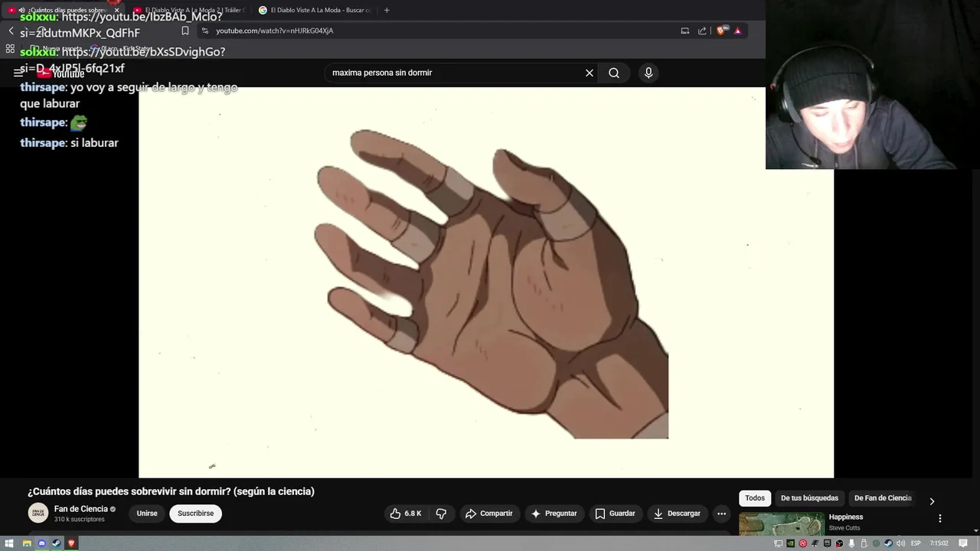Click the youtube.com address bar URL
The height and width of the screenshot is (551, 980).
(x=275, y=31)
